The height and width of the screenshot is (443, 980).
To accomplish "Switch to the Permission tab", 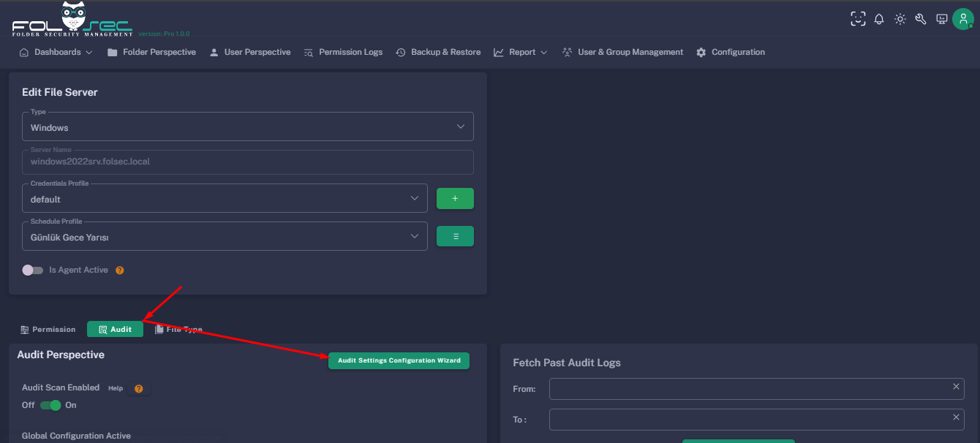I will click(48, 330).
